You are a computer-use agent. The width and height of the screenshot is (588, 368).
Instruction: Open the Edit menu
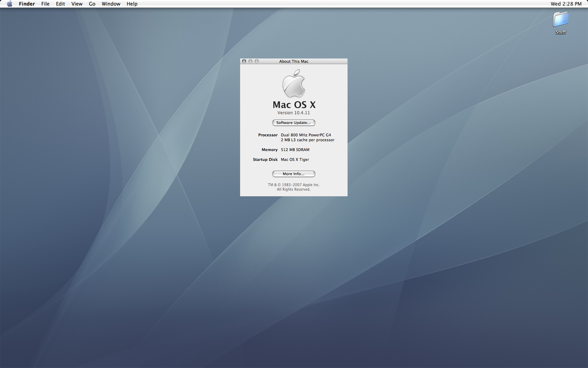(x=61, y=4)
